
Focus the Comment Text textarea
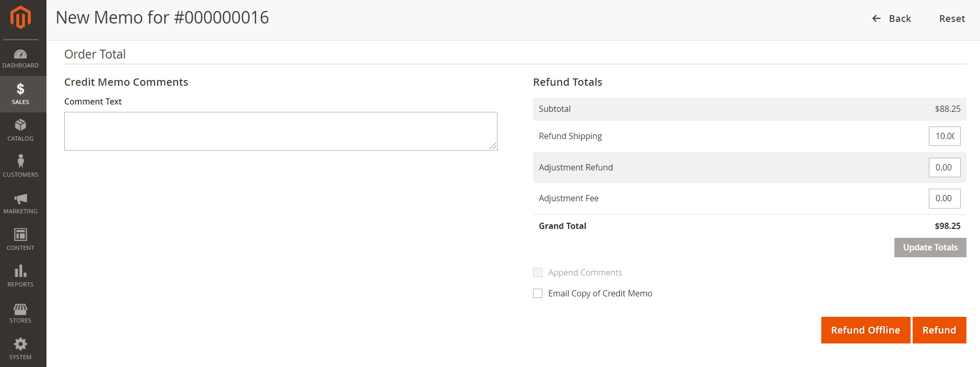pyautogui.click(x=280, y=131)
